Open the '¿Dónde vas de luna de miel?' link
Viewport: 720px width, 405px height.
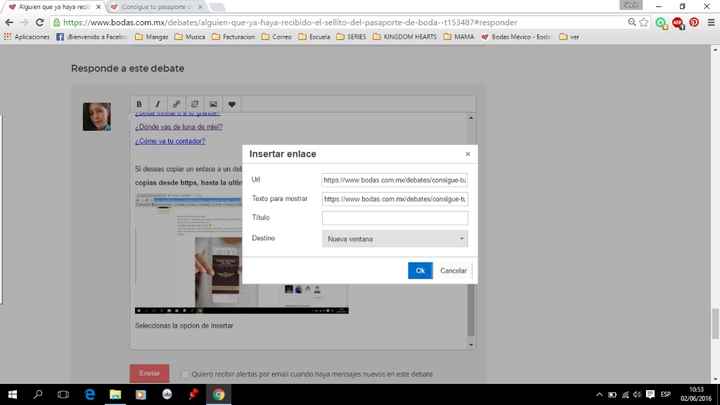tap(179, 127)
